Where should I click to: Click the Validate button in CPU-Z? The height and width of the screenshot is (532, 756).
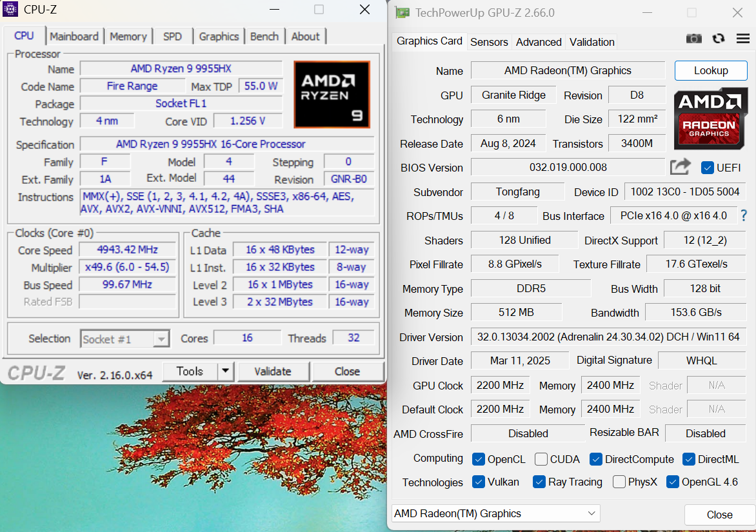click(x=273, y=371)
